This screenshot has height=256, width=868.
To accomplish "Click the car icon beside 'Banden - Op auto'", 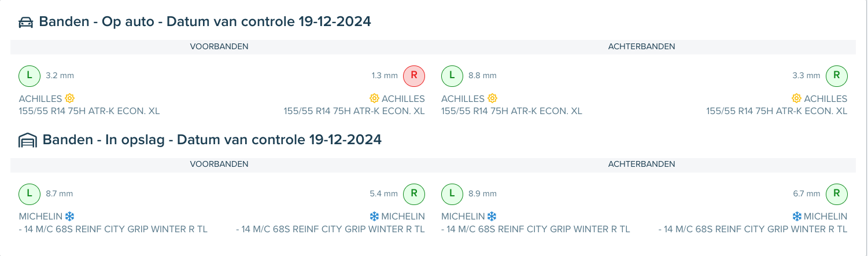I will click(x=25, y=23).
